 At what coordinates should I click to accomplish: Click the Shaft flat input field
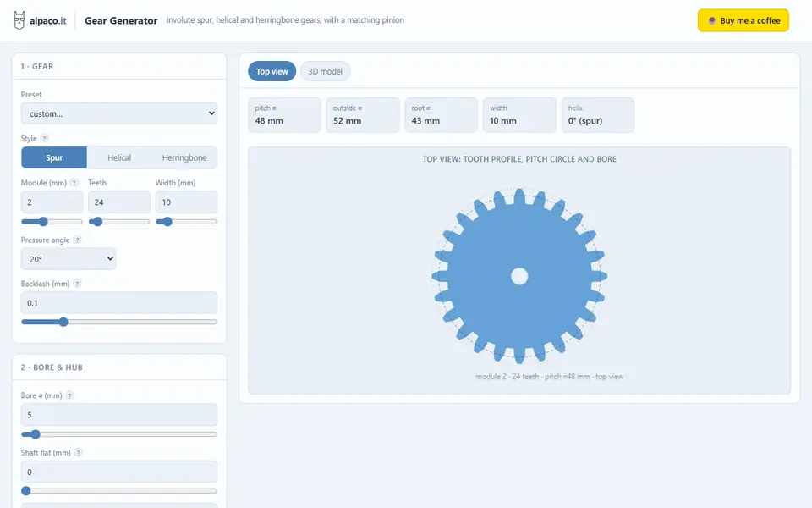(x=119, y=472)
